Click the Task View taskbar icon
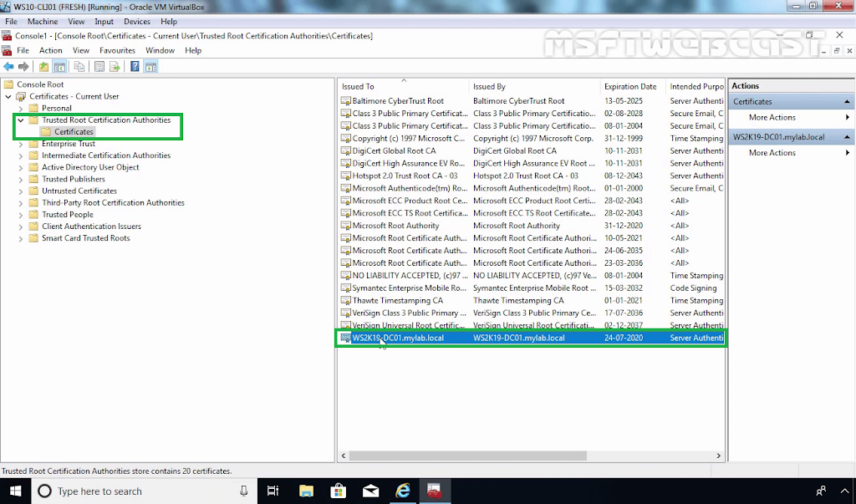This screenshot has width=856, height=504. [x=273, y=491]
